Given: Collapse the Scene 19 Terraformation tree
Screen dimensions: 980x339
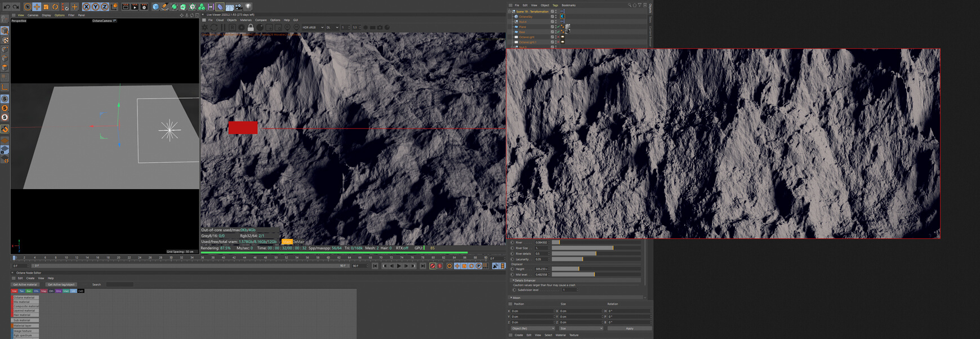Looking at the screenshot, I should [x=510, y=11].
